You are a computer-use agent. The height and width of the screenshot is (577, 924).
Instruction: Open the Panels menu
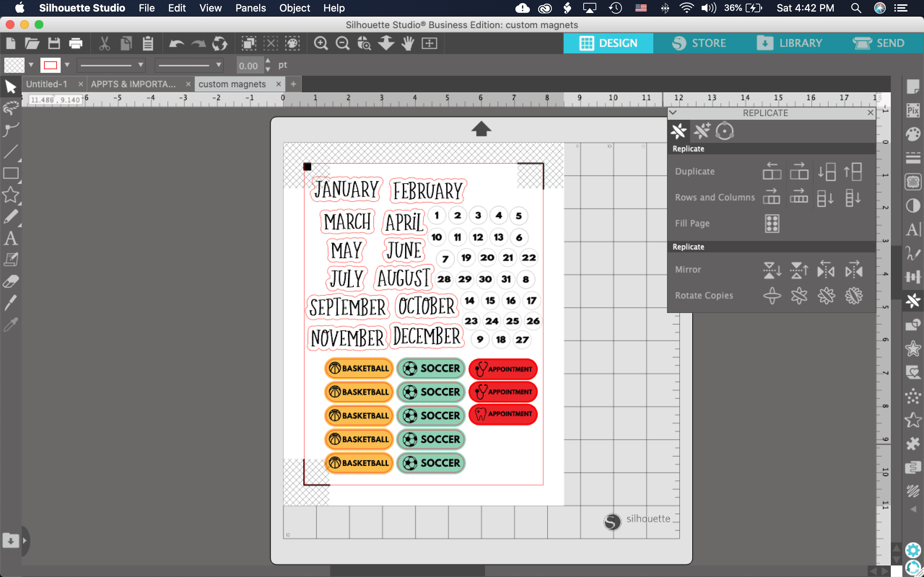coord(250,8)
